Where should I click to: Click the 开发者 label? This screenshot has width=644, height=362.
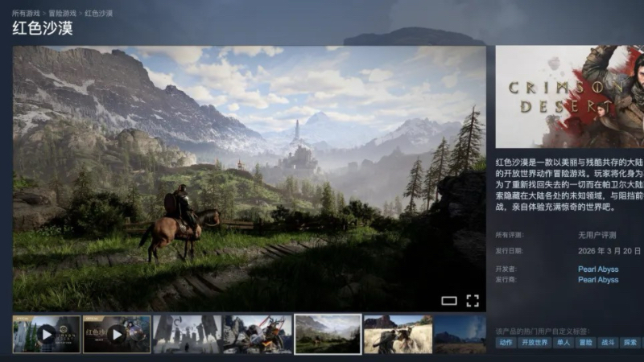click(x=506, y=269)
